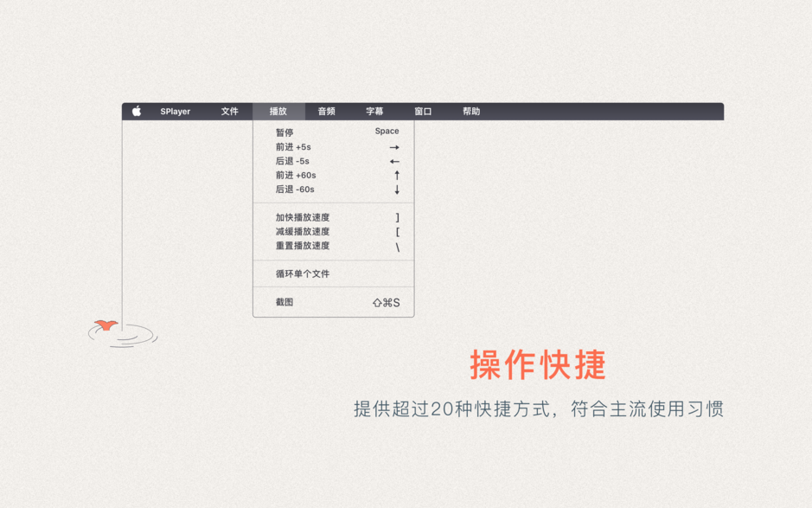The width and height of the screenshot is (812, 508).
Task: Click the Space shortcut label next to 暂停
Action: [x=387, y=131]
